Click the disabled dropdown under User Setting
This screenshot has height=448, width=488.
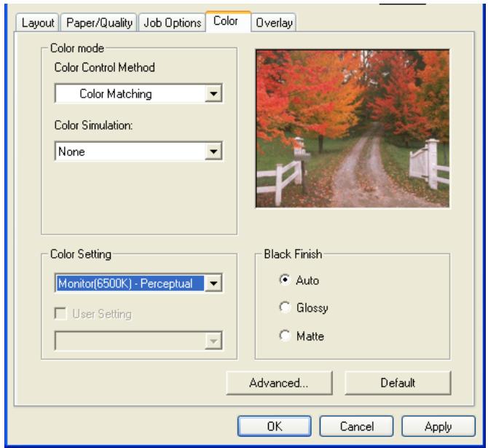click(x=138, y=339)
